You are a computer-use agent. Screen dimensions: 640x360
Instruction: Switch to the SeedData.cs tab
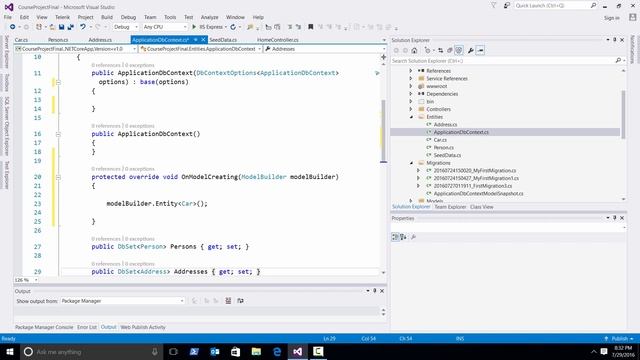point(223,40)
